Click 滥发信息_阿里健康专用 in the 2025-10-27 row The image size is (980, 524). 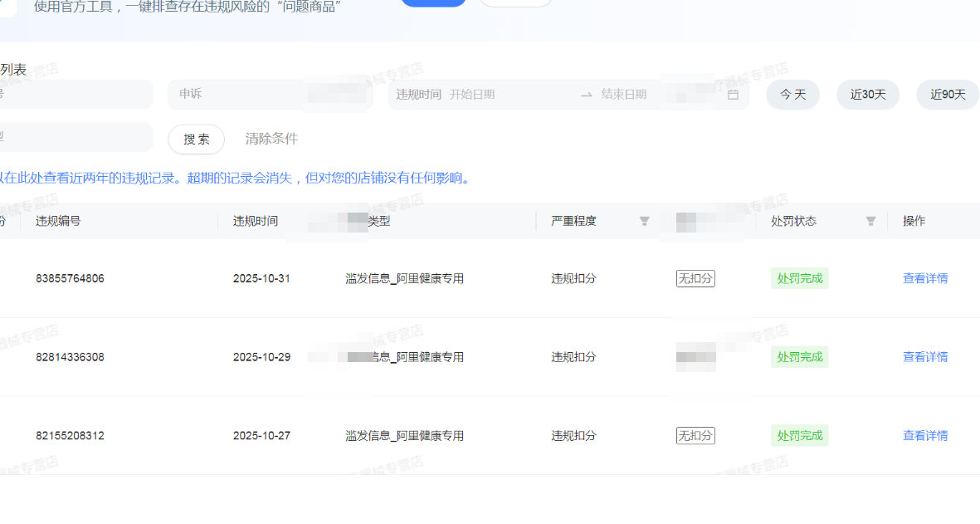pyautogui.click(x=405, y=436)
